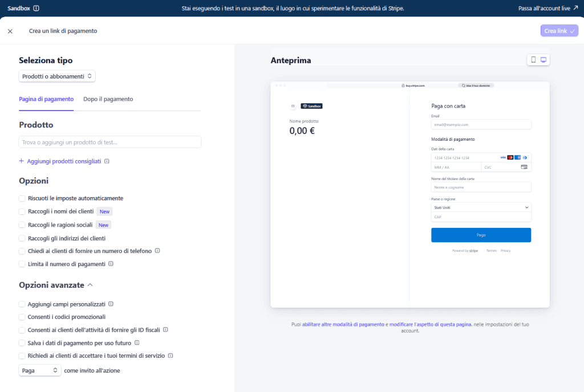
Task: Select the desktop preview icon
Action: coord(544,59)
